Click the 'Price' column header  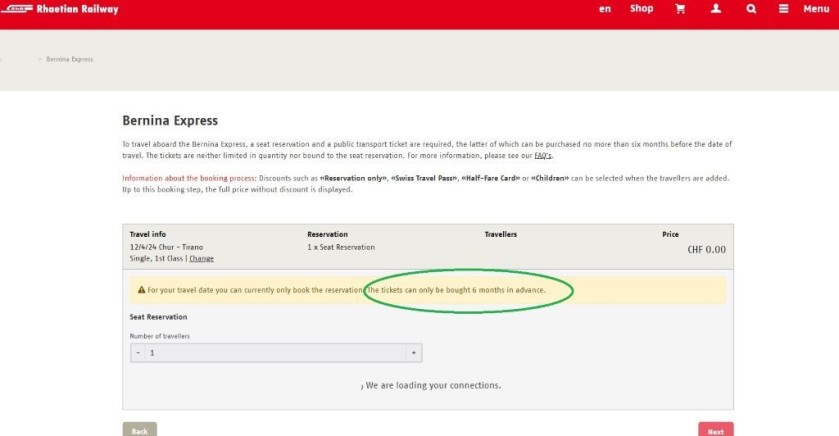(x=670, y=234)
